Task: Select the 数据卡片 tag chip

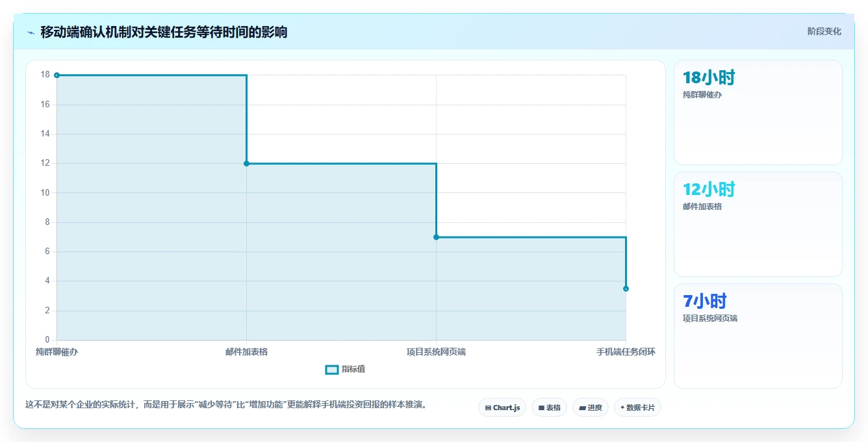Action: point(637,408)
